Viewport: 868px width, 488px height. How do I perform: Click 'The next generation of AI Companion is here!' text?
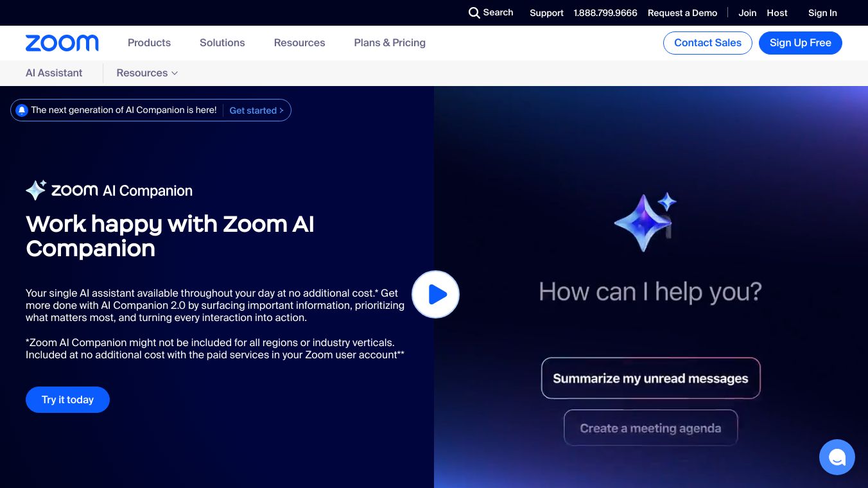point(124,110)
